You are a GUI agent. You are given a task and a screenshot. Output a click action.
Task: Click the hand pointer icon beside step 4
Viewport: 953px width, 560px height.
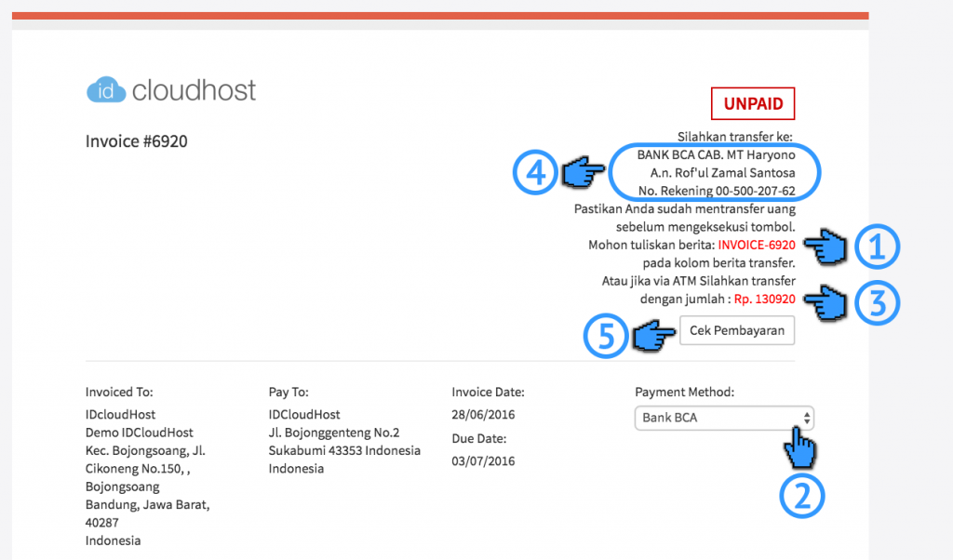581,172
